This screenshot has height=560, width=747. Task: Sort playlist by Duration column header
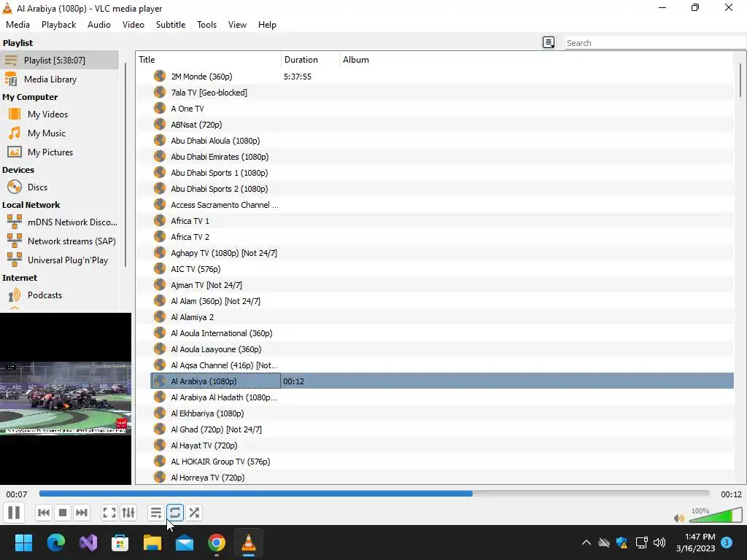(x=310, y=60)
